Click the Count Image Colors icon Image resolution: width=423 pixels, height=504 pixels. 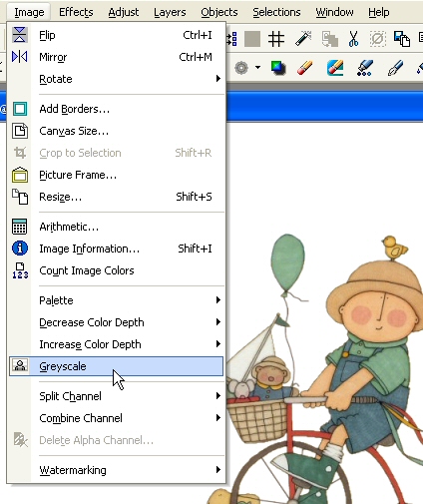coord(20,270)
